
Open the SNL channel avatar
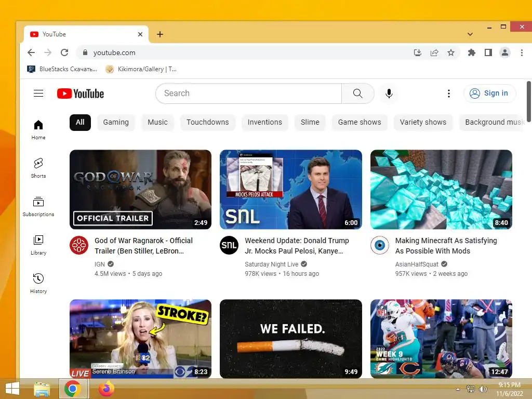(229, 245)
